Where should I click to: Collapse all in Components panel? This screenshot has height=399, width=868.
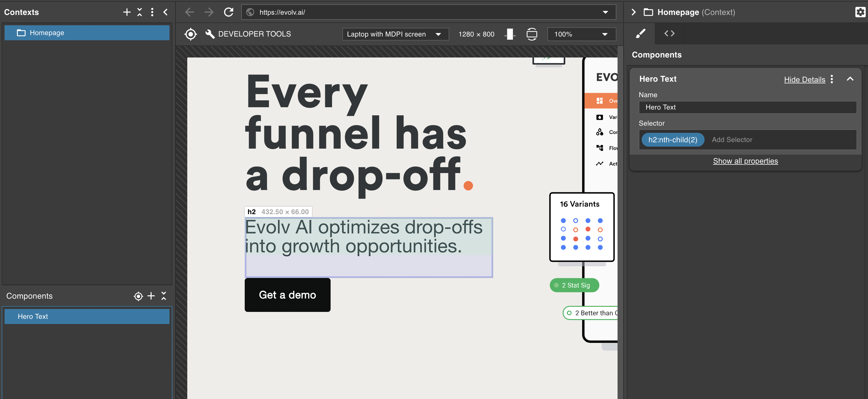pyautogui.click(x=164, y=296)
